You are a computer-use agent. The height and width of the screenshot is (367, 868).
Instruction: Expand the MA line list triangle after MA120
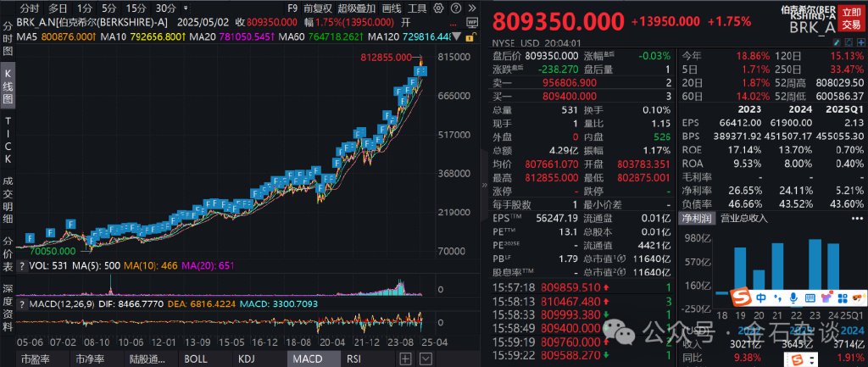(459, 37)
